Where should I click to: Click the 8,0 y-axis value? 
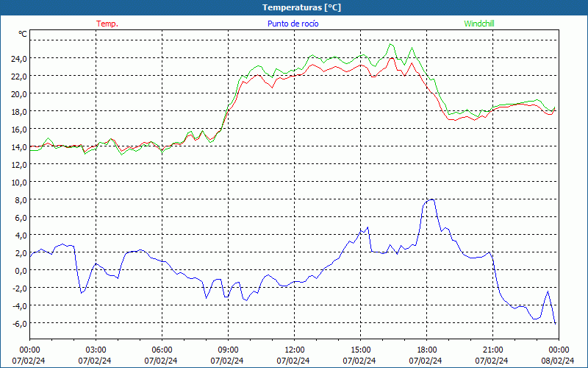pyautogui.click(x=21, y=199)
